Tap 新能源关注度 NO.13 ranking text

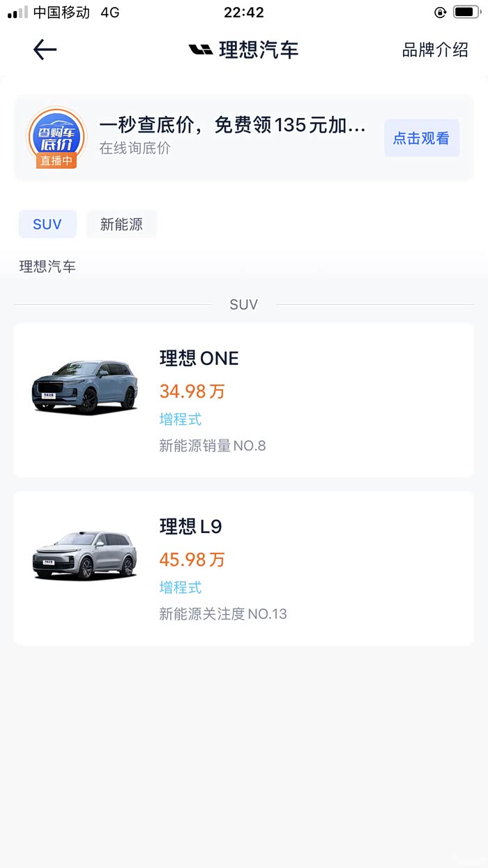point(222,614)
